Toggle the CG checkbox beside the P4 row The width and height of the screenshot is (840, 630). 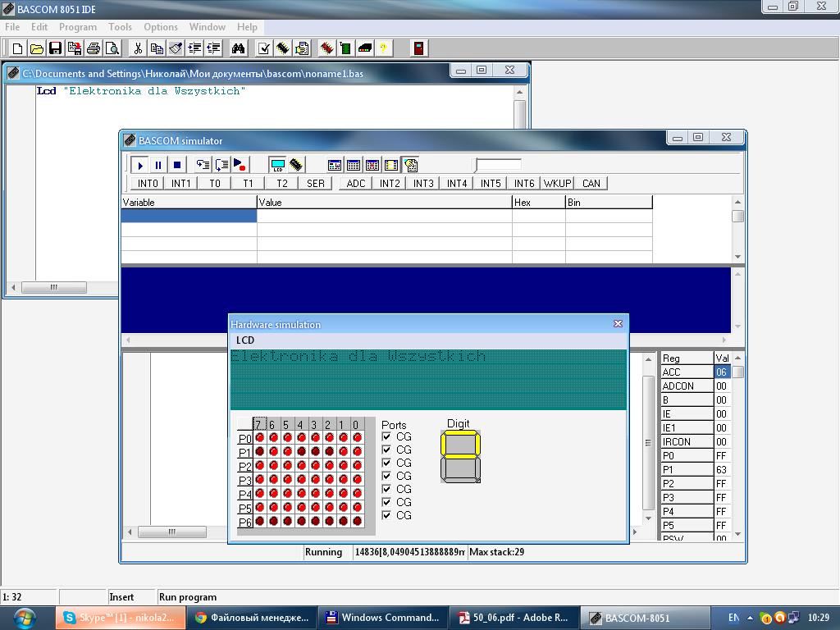[x=386, y=489]
